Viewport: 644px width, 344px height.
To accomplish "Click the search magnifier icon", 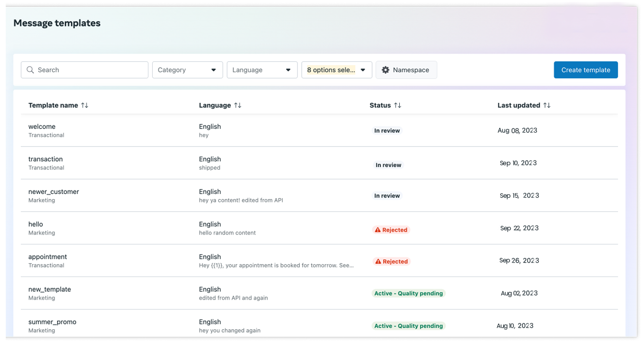I will pos(30,70).
